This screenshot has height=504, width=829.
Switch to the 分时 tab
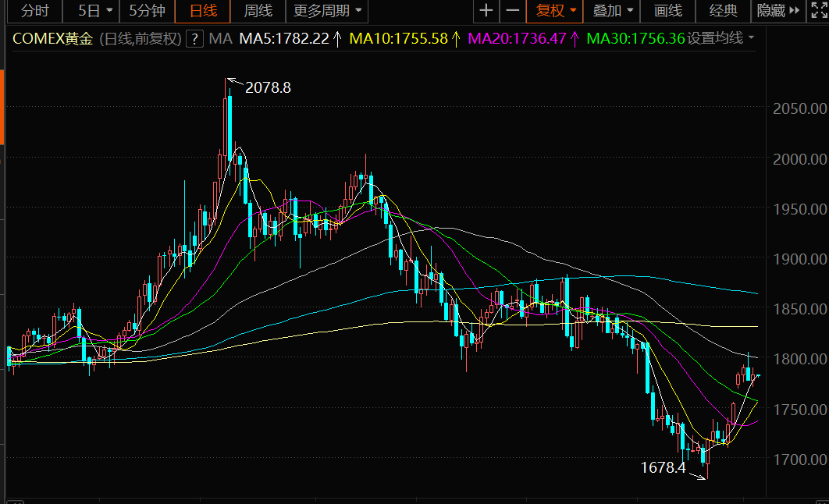point(34,11)
